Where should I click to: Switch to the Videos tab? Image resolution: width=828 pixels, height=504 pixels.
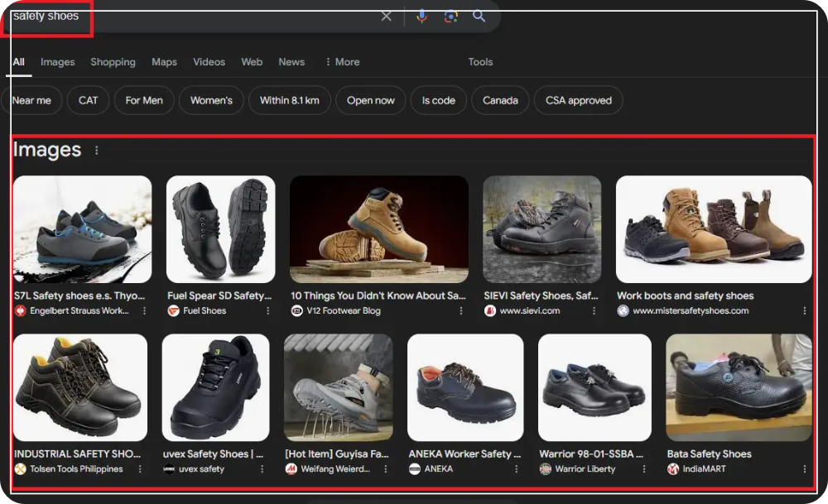point(209,62)
